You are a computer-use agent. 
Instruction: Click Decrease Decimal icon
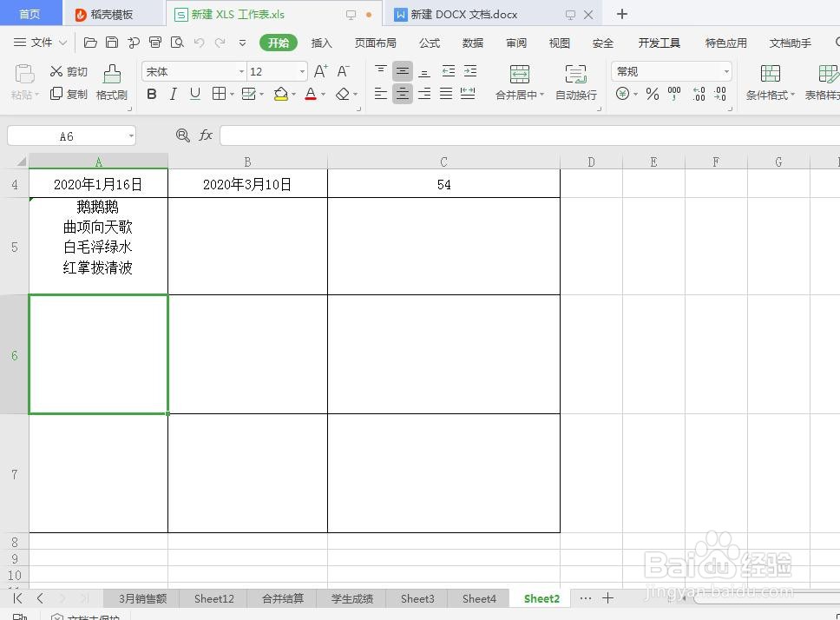tap(720, 95)
